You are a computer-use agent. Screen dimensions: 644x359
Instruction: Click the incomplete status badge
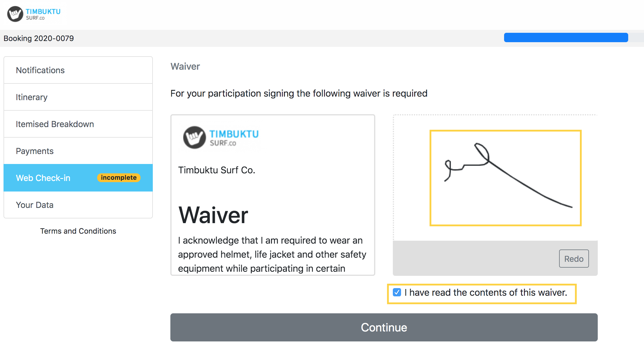click(x=119, y=178)
